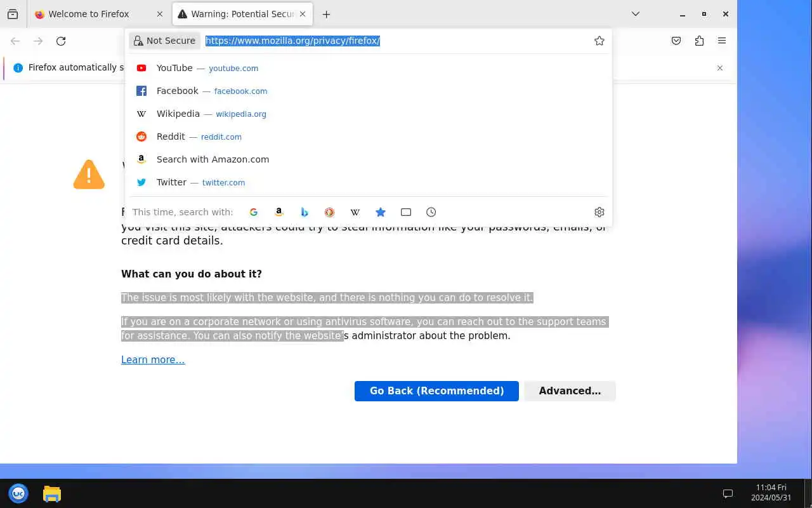Choose YouTube suggestion
Screen dimensions: 812x508
pos(369,68)
